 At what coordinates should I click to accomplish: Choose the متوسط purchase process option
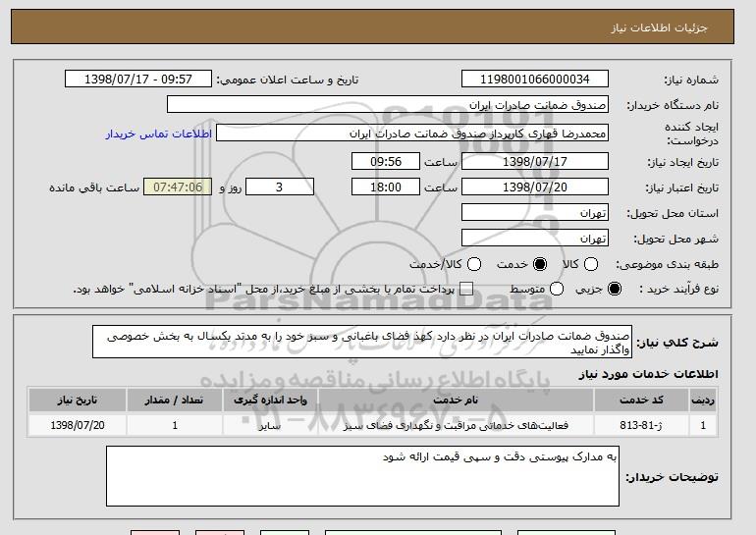(557, 289)
